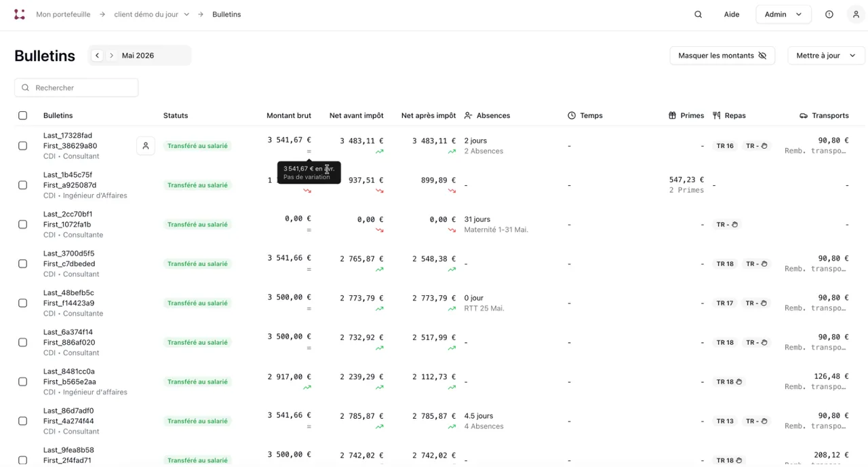
Task: Expand client démo du jour breadcrumb dropdown
Action: coord(186,14)
